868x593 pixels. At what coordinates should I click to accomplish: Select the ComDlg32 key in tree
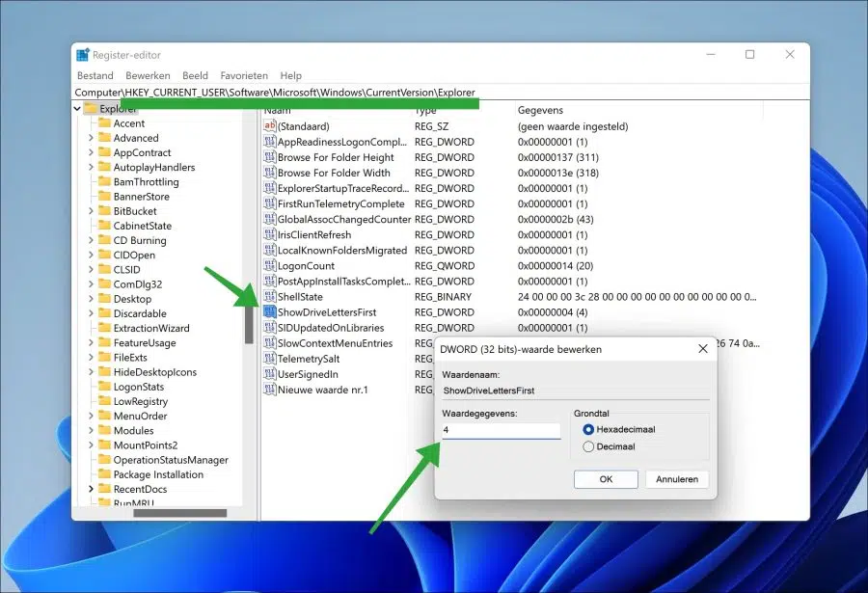[138, 284]
